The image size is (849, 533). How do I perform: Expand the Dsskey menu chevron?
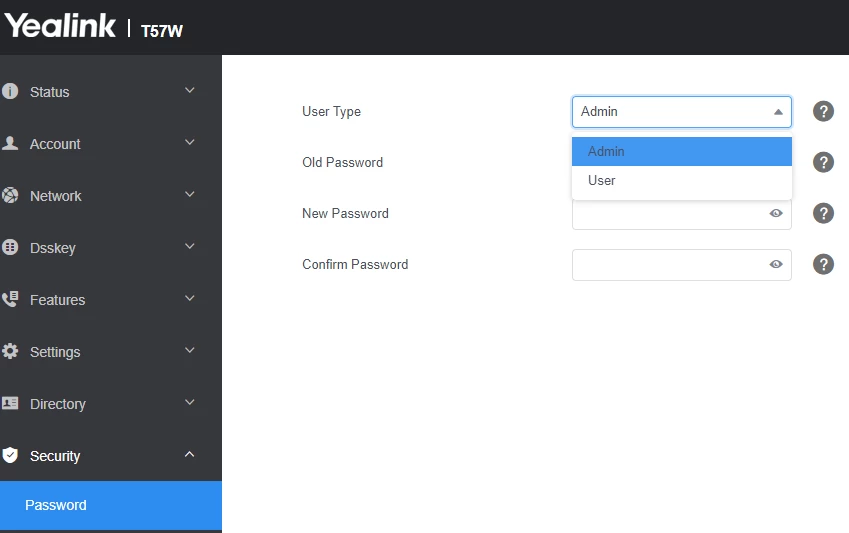pos(190,246)
